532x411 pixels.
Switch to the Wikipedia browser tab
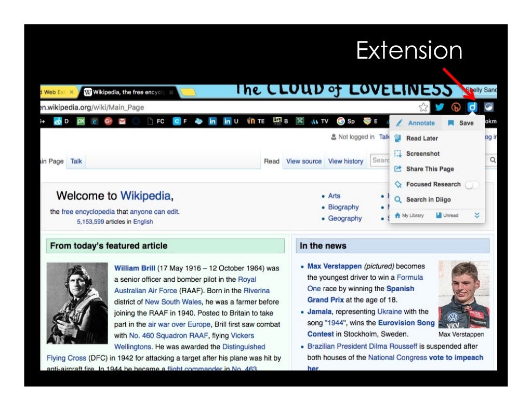[129, 92]
